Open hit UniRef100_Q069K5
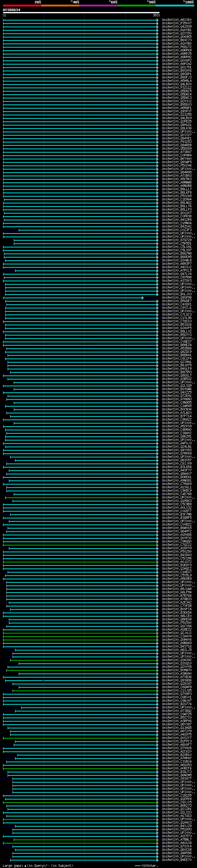 pyautogui.click(x=177, y=37)
